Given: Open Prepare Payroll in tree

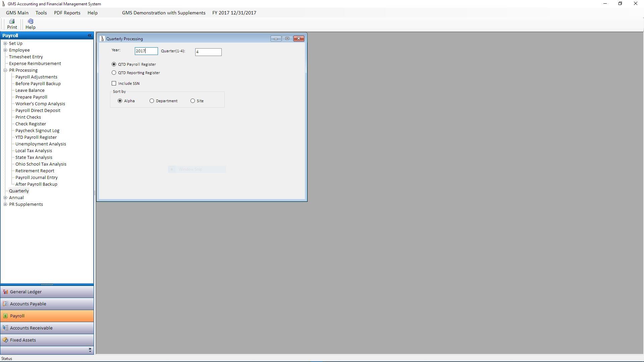Looking at the screenshot, I should tap(31, 97).
